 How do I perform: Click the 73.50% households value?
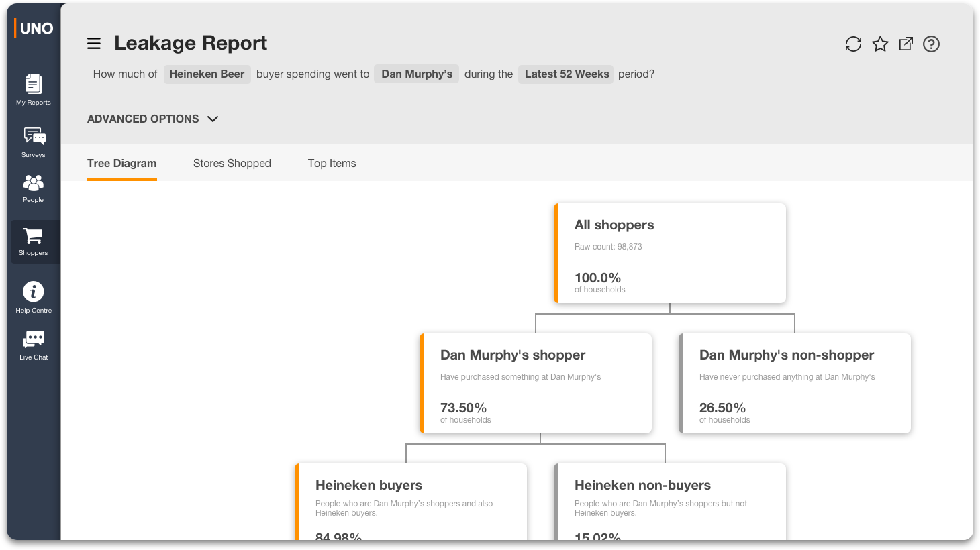tap(463, 408)
